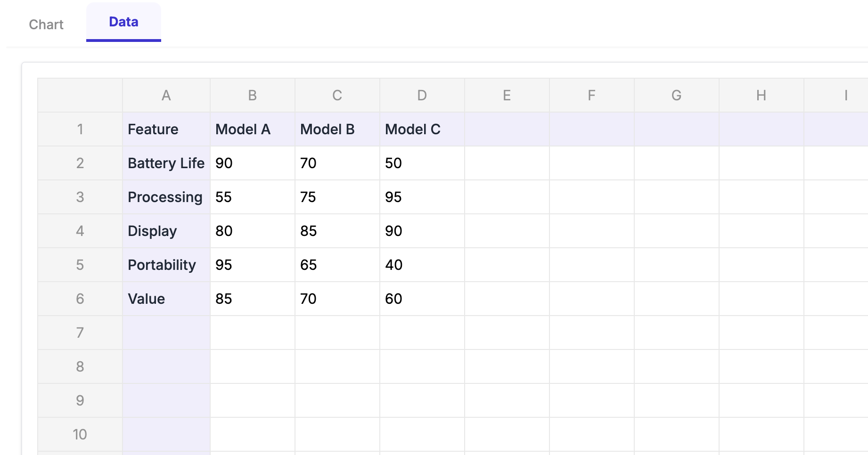The image size is (868, 455).
Task: Select the Data tab
Action: pos(123,22)
